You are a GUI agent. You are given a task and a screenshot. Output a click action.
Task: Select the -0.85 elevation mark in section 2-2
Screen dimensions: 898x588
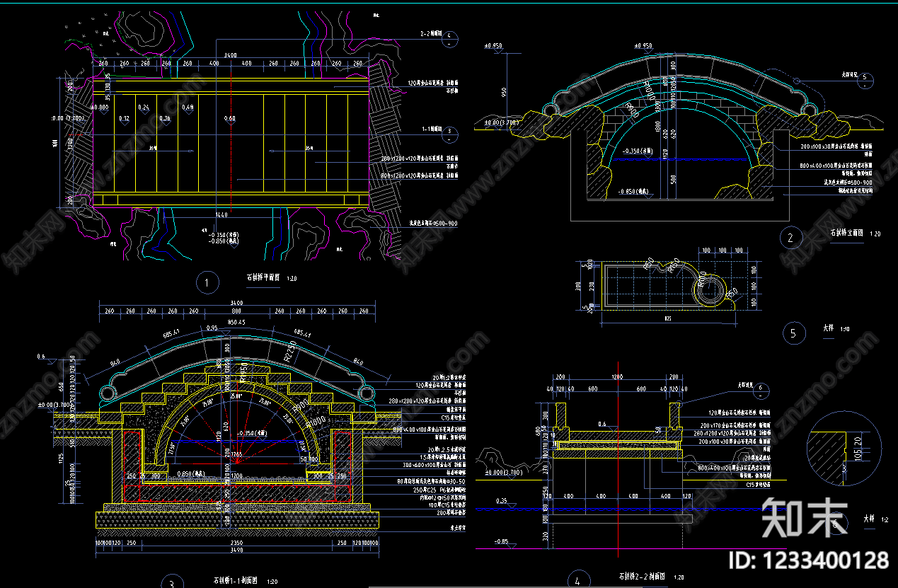coord(502,542)
